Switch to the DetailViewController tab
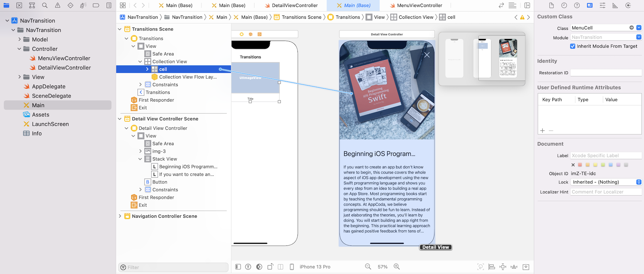This screenshot has height=274, width=644. point(291,5)
